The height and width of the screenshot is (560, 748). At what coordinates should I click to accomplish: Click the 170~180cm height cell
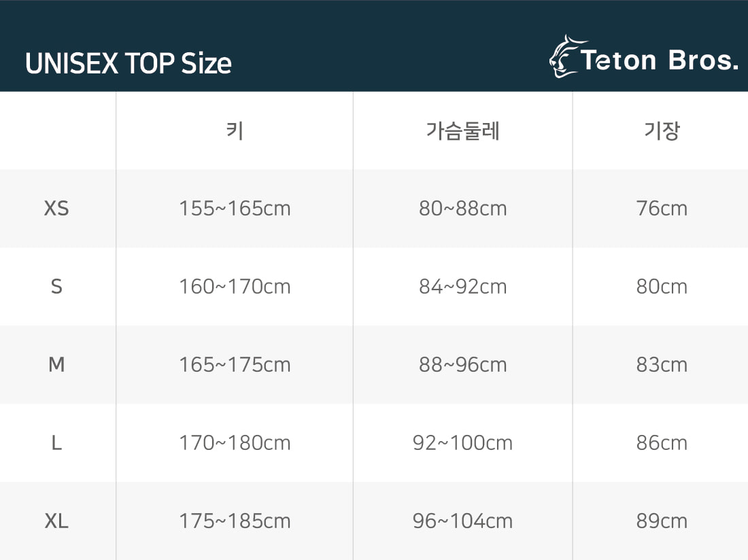click(235, 443)
